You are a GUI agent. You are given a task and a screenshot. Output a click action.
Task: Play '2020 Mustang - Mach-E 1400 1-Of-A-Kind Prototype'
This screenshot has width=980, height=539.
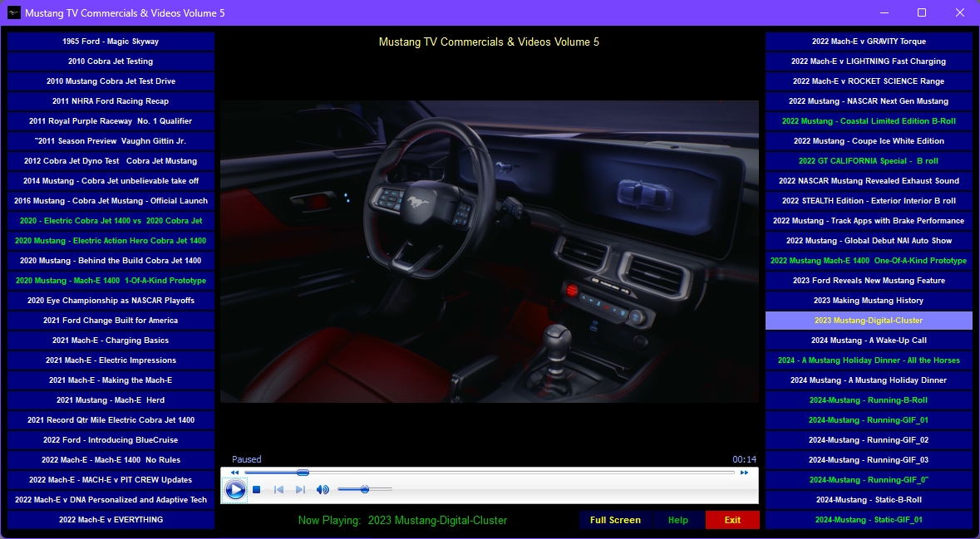[111, 281]
